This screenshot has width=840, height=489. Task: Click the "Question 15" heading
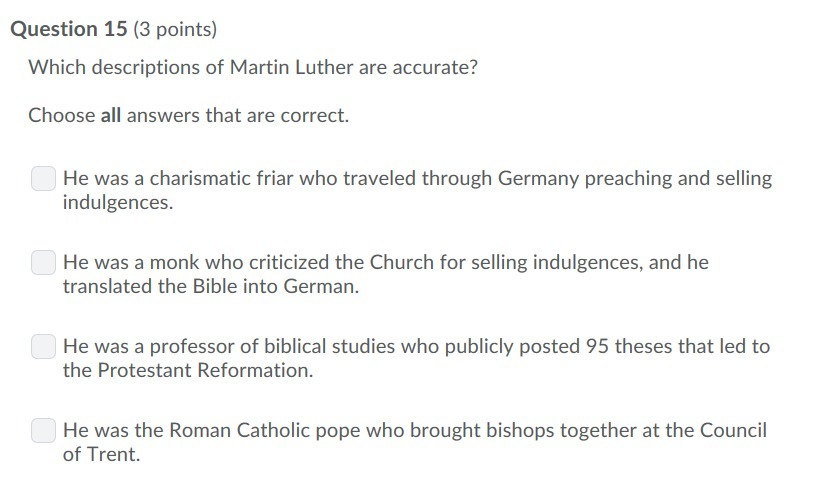[69, 29]
